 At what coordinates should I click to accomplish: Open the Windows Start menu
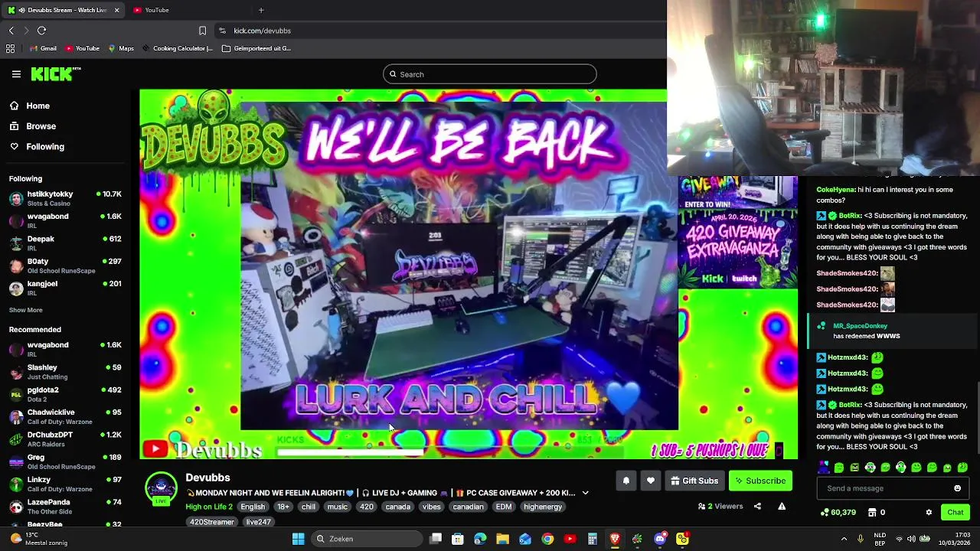[x=299, y=539]
